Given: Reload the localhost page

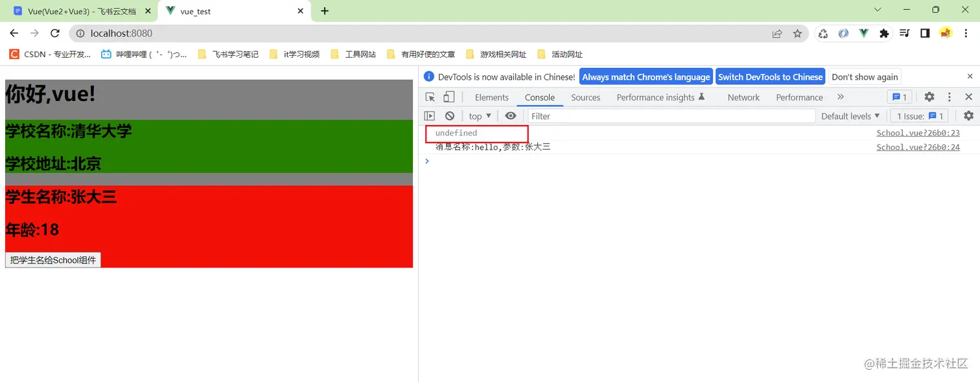Looking at the screenshot, I should [x=55, y=33].
